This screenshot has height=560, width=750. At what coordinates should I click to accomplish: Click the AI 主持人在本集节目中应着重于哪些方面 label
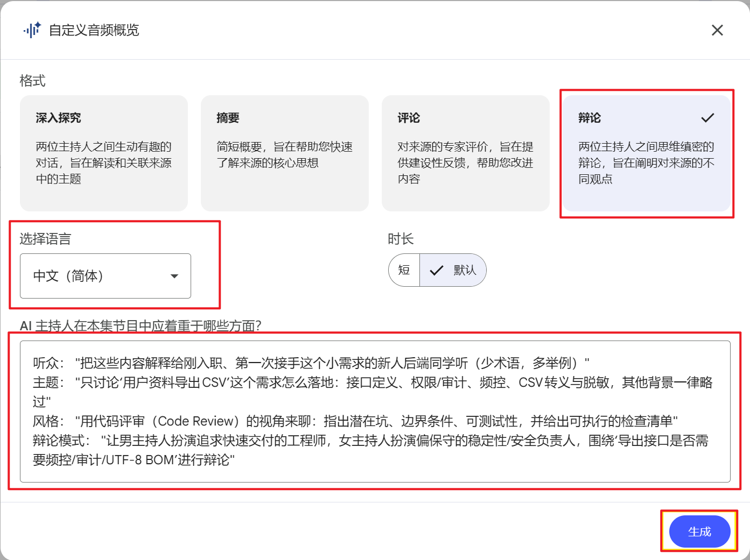141,325
